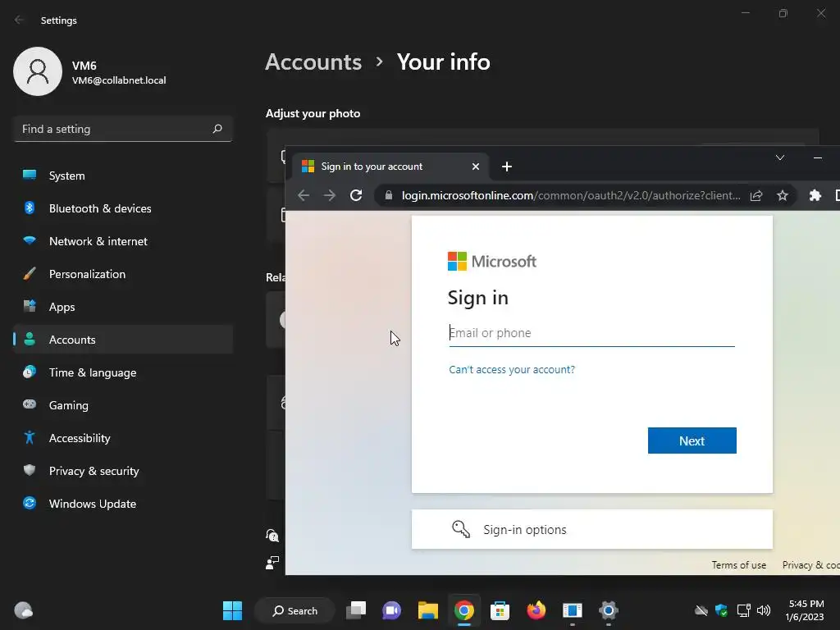Viewport: 840px width, 630px height.
Task: Open Windows Update settings
Action: click(123, 504)
